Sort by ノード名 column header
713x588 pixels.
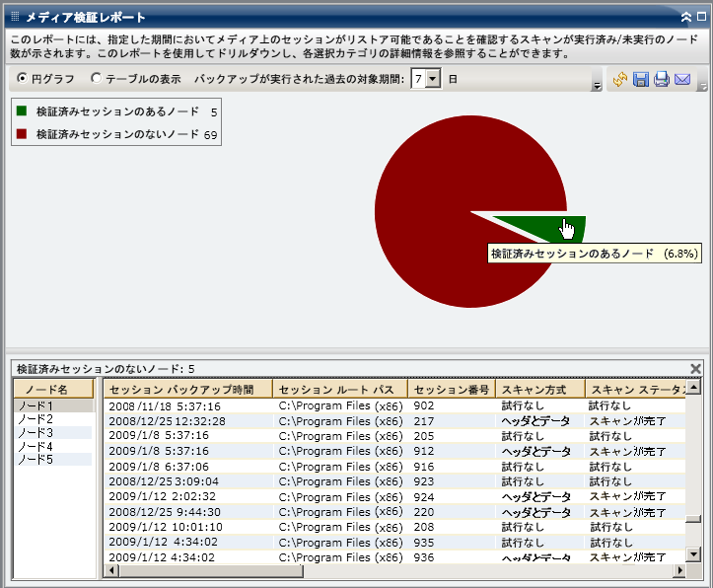(53, 390)
